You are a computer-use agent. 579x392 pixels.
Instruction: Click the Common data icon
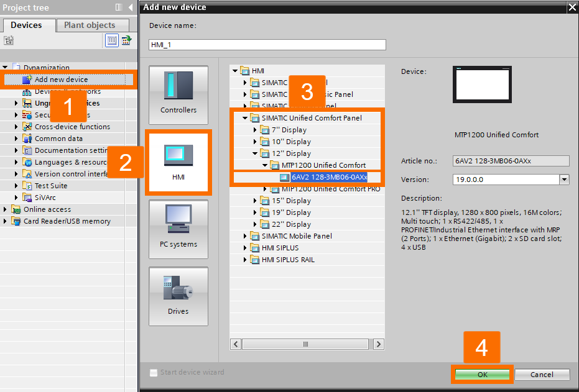(27, 139)
